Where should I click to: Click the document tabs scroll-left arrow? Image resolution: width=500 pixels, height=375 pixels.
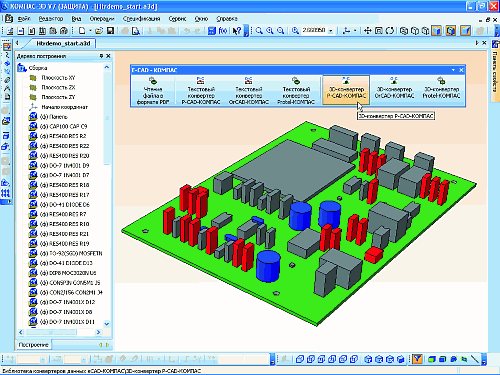point(17,43)
